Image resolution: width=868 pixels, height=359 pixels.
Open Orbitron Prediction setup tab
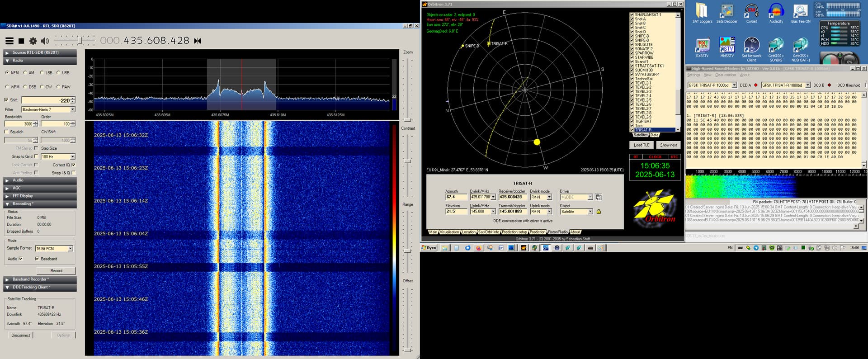514,232
